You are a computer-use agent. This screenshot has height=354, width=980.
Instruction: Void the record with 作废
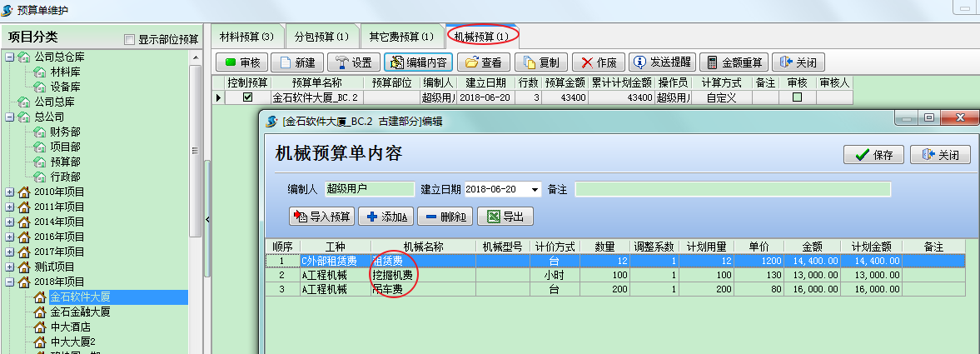point(598,62)
